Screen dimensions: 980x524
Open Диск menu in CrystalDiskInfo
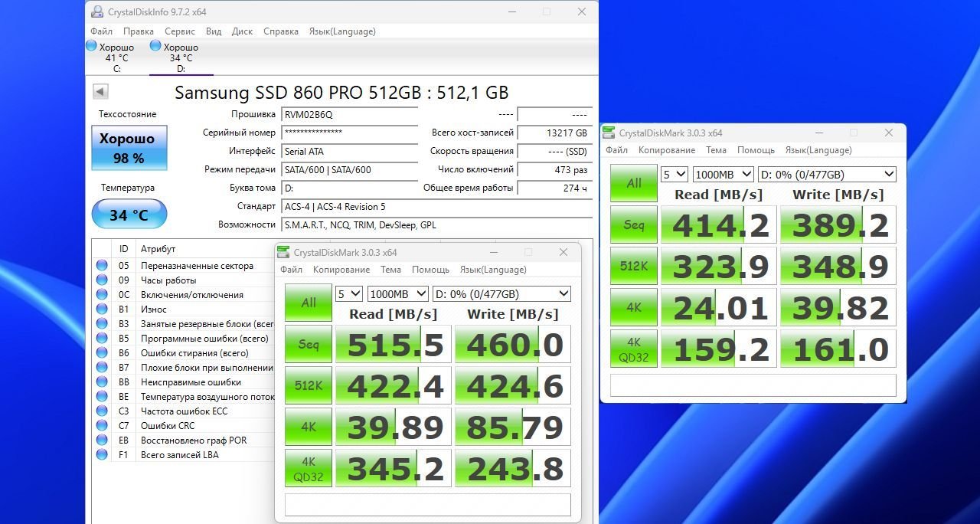coord(242,31)
